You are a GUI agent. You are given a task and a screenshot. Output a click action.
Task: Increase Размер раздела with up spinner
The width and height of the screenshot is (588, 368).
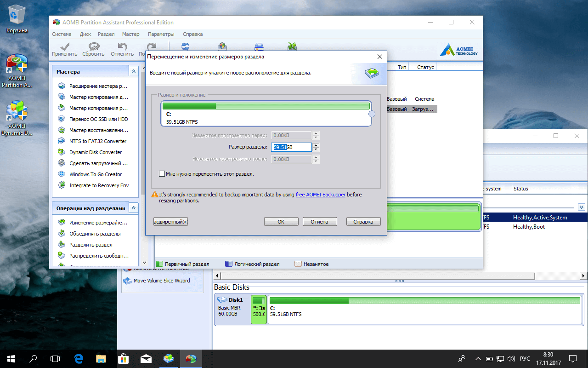click(316, 145)
